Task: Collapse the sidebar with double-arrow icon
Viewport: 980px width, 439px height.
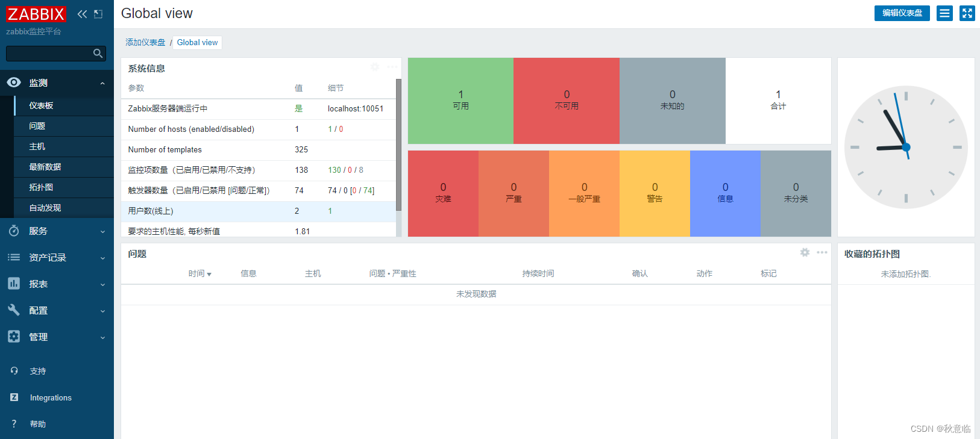Action: [x=82, y=14]
